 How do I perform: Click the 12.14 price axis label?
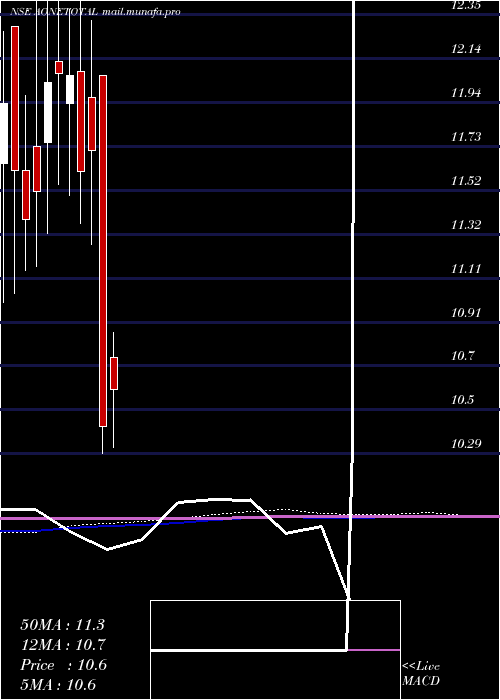(x=467, y=49)
